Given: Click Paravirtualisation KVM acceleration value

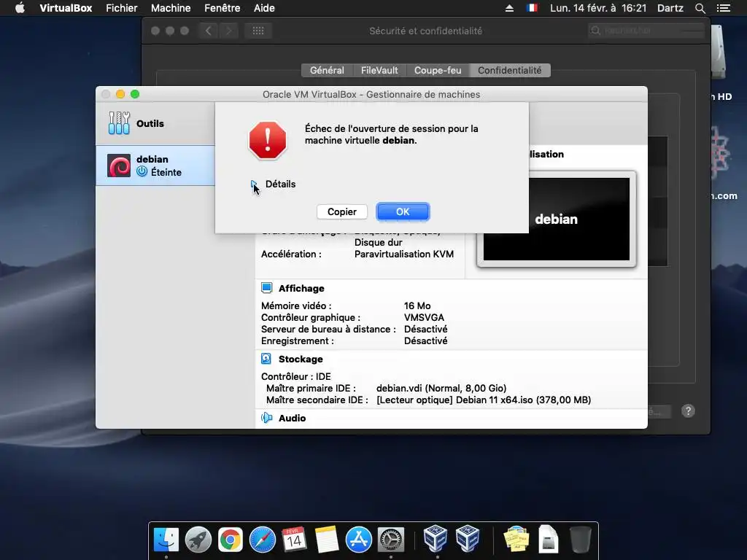Looking at the screenshot, I should 404,254.
